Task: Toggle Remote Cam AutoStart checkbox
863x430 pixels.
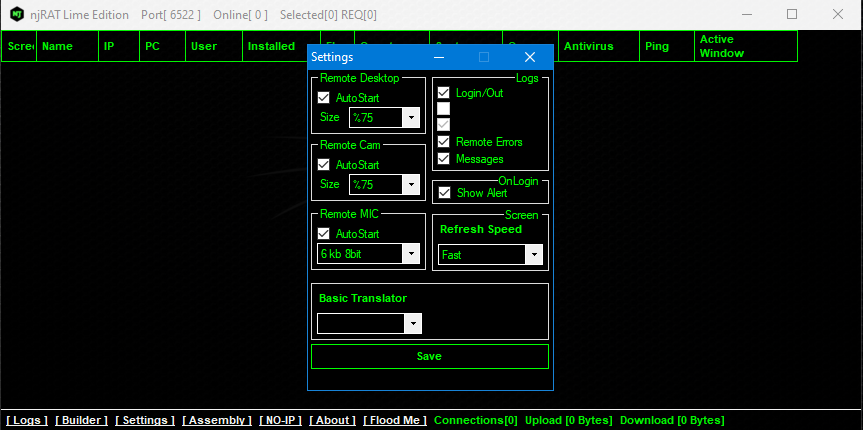Action: [x=324, y=165]
